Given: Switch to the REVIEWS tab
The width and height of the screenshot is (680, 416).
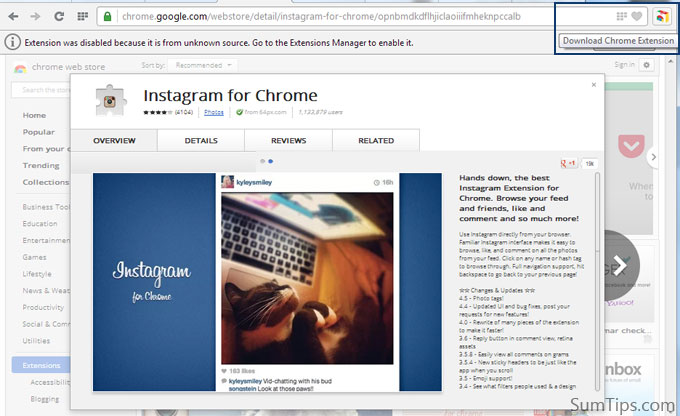Looking at the screenshot, I should coord(288,141).
